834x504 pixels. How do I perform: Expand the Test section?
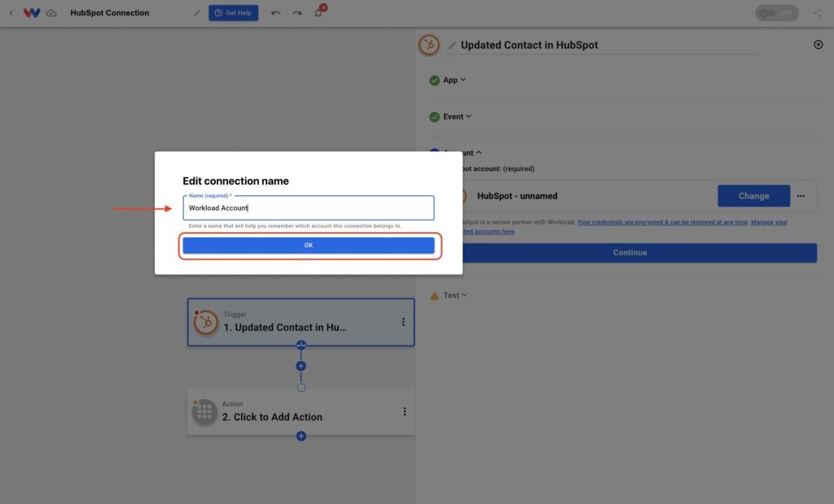455,295
